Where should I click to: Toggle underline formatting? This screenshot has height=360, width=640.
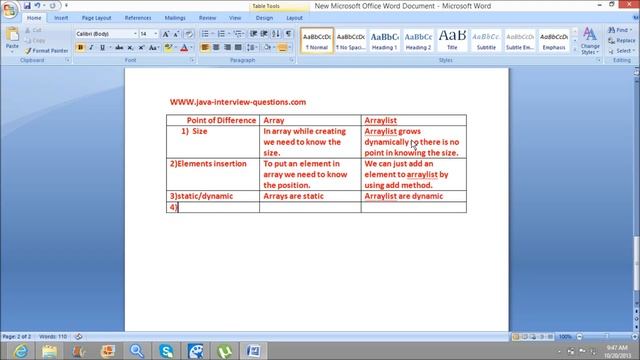click(102, 48)
